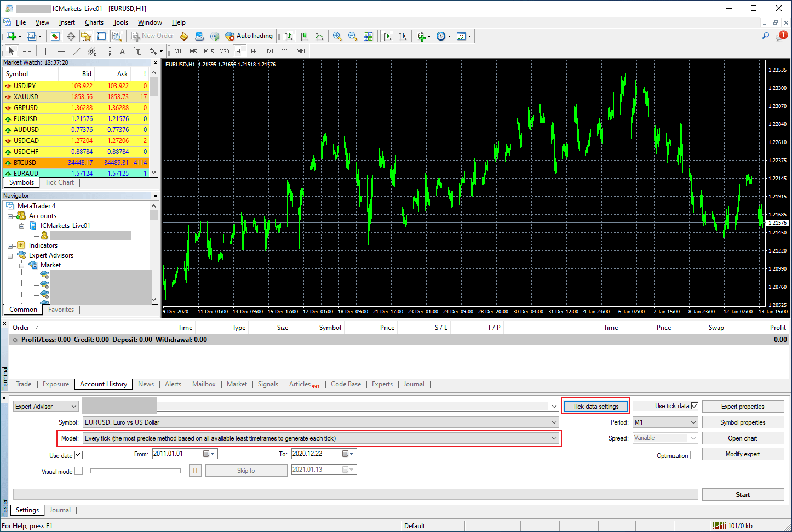792x532 pixels.
Task: Toggle the Data Window crosshair icon
Action: pos(71,36)
